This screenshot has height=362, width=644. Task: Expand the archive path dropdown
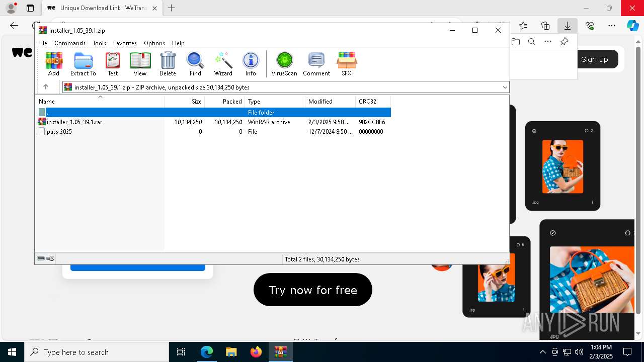[x=505, y=87]
